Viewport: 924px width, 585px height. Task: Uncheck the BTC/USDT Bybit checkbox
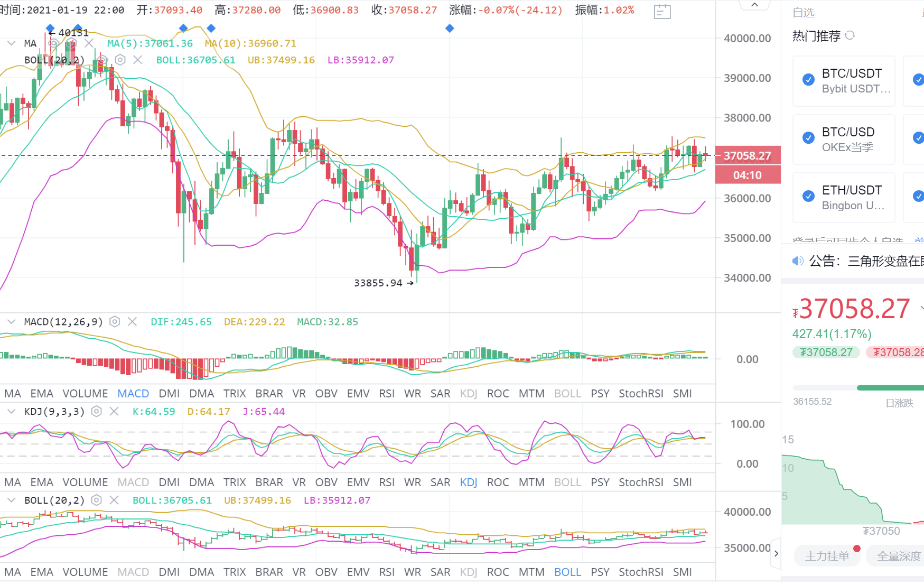(x=808, y=80)
